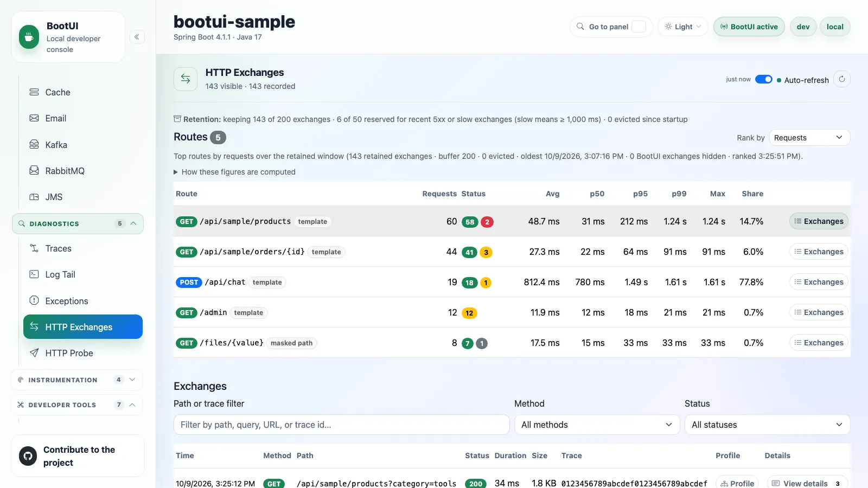Expand the Instrumentation section

tap(76, 380)
